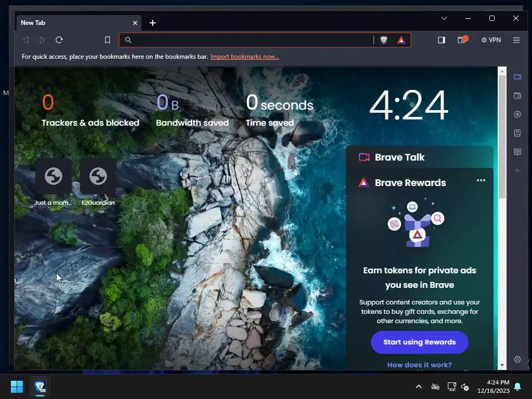Image resolution: width=532 pixels, height=399 pixels.
Task: Open Brave Wallet in the sidebar
Action: click(x=517, y=96)
